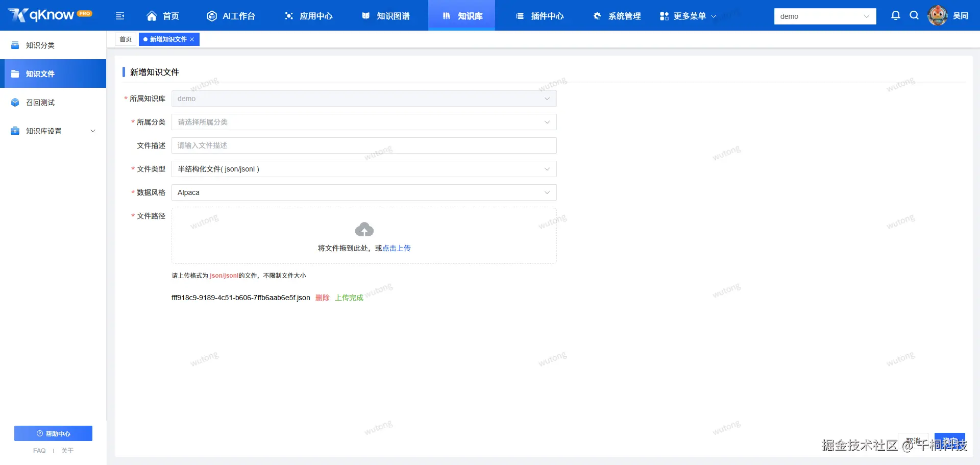The image size is (980, 465).
Task: Click the upload cloud icon
Action: [364, 229]
